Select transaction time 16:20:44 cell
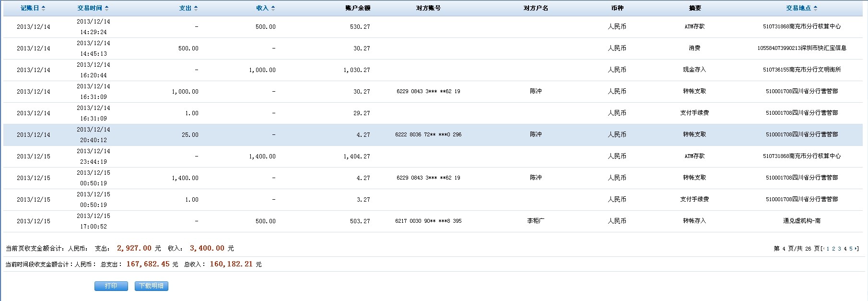 (94, 75)
